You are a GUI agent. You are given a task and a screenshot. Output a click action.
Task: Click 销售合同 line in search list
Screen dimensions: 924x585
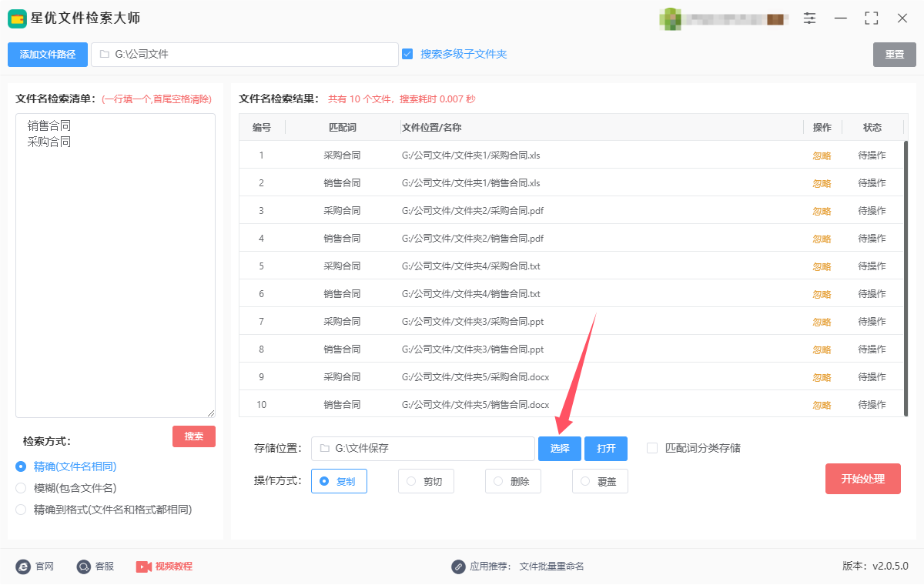coord(49,125)
